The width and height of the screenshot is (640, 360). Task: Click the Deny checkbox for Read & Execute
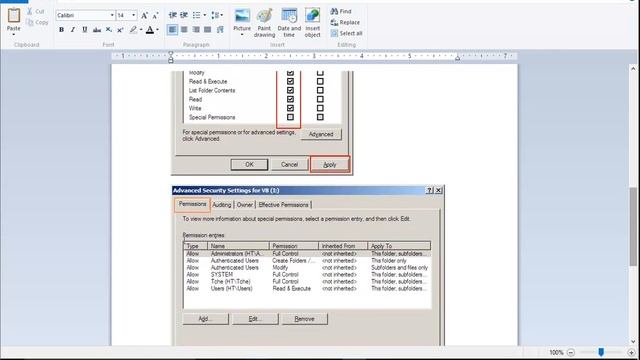[320, 81]
